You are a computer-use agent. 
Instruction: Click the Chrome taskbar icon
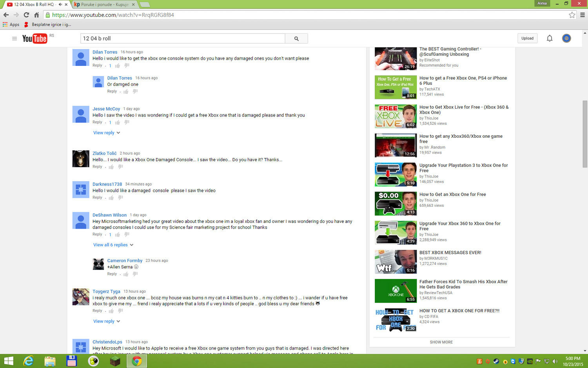137,361
